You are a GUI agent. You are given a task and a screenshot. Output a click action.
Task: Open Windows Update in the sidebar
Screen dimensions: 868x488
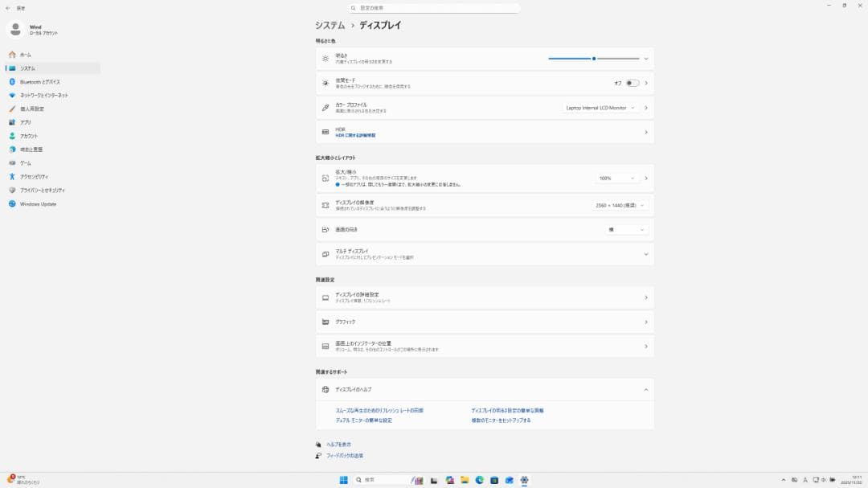point(38,204)
